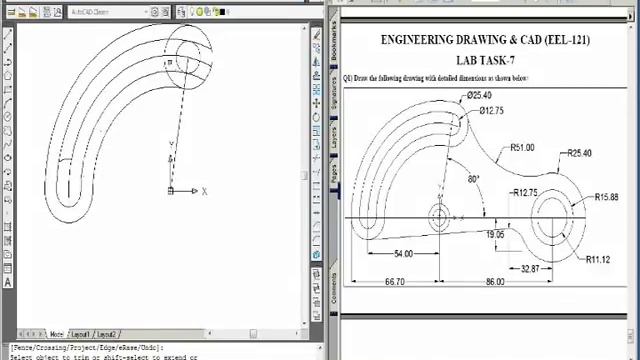The image size is (640, 360).
Task: Select the Erase tool in Modify toolbar
Action: point(316,35)
